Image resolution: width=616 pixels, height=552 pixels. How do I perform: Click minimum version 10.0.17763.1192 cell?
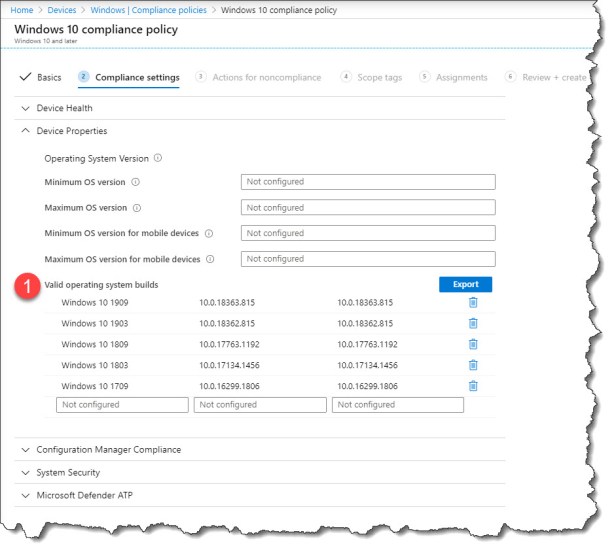(229, 344)
